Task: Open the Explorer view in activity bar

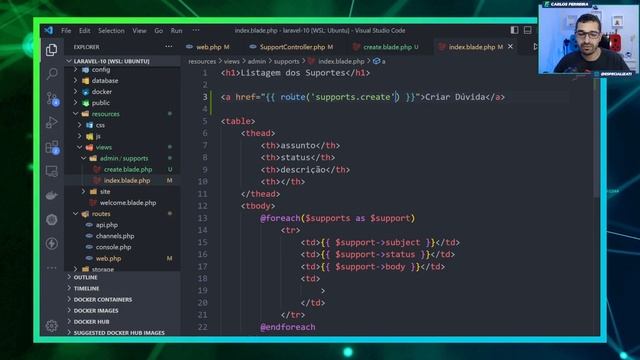Action: click(x=51, y=50)
